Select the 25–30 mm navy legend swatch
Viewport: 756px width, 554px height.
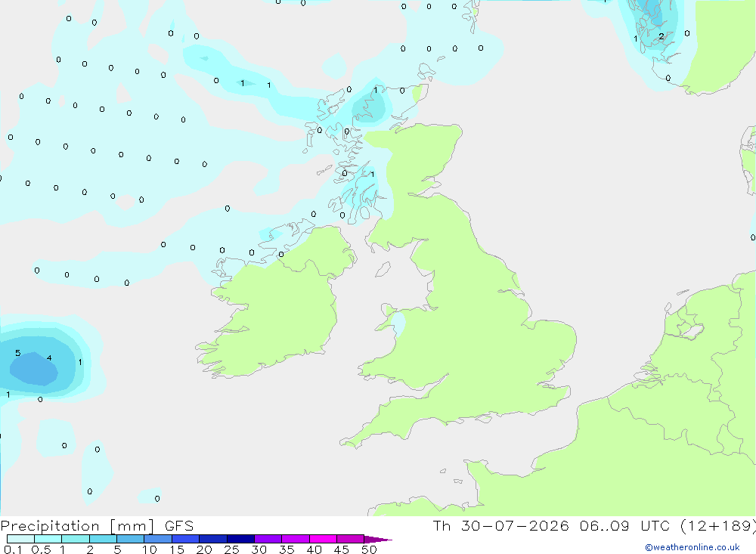(x=240, y=539)
